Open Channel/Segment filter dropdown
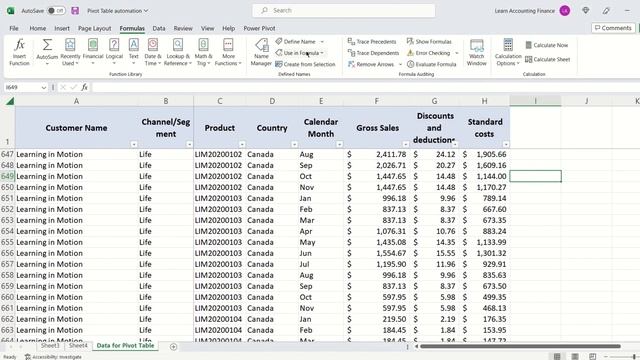This screenshot has height=360, width=640. click(189, 144)
